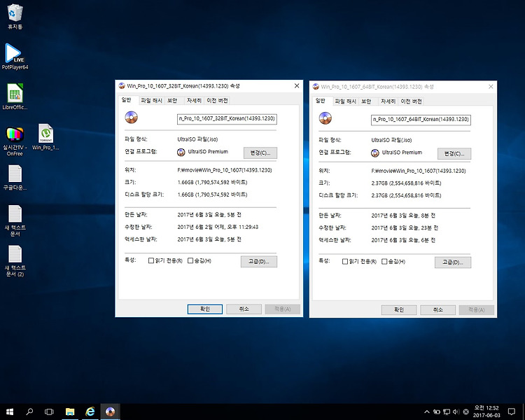
Task: Click the disc file icon in 64BIT properties
Action: 325,118
